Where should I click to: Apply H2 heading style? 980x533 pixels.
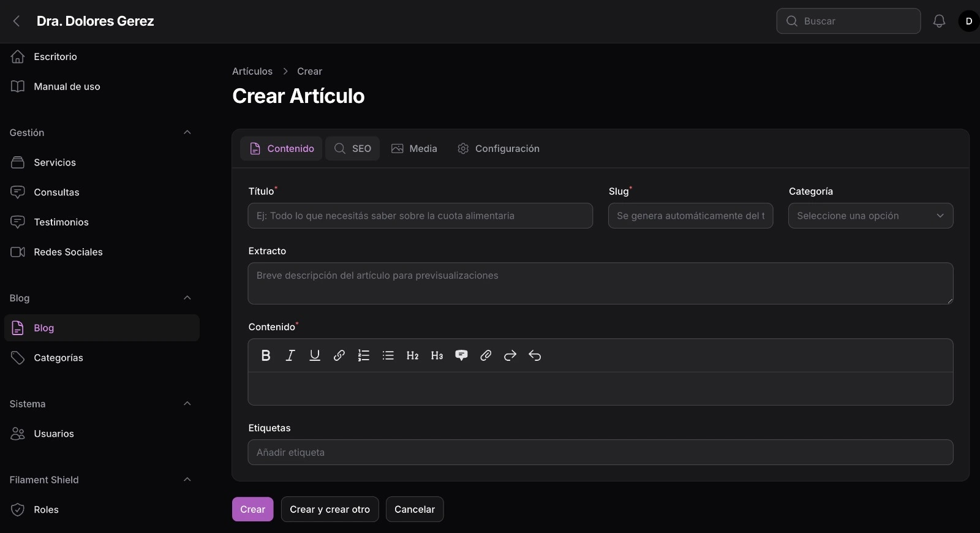click(412, 355)
